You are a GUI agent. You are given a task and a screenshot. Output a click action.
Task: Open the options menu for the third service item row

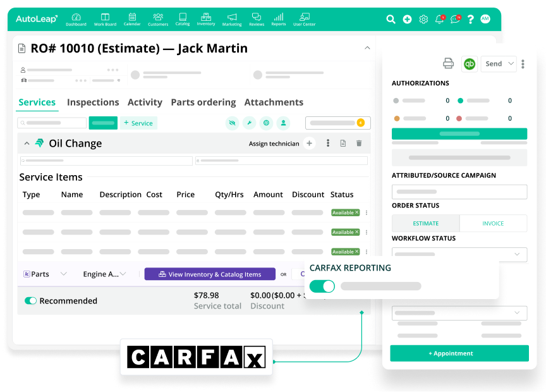[x=367, y=252]
